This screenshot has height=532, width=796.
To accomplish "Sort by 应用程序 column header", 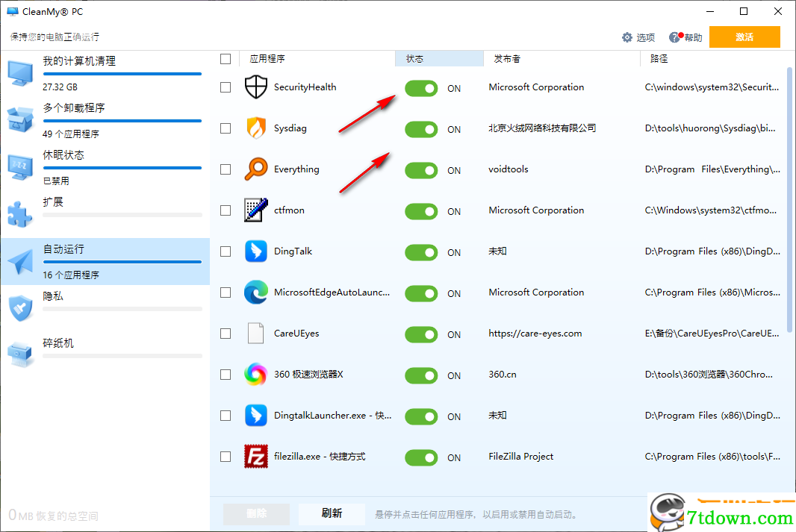I will click(x=317, y=59).
